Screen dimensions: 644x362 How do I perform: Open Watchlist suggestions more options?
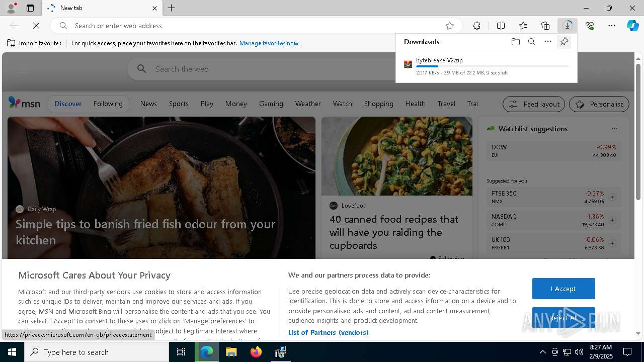click(614, 129)
